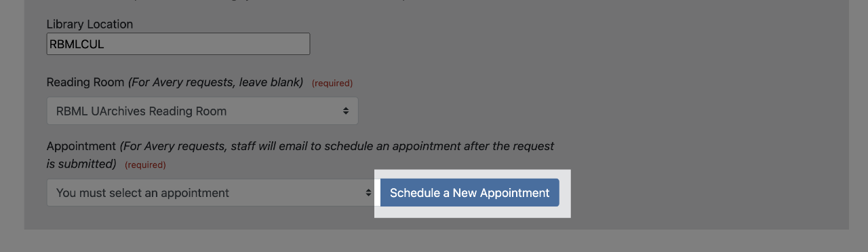Click 'You must select an appointment' placeholder
868x252 pixels.
coord(142,193)
